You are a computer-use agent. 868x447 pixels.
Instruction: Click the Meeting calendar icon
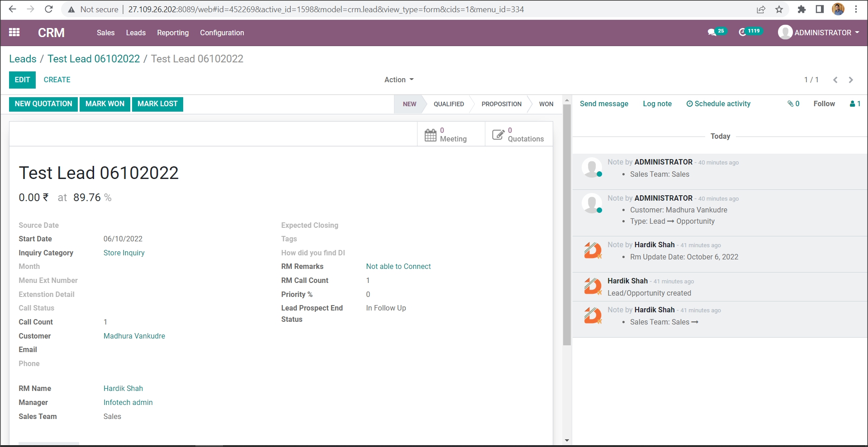tap(430, 135)
